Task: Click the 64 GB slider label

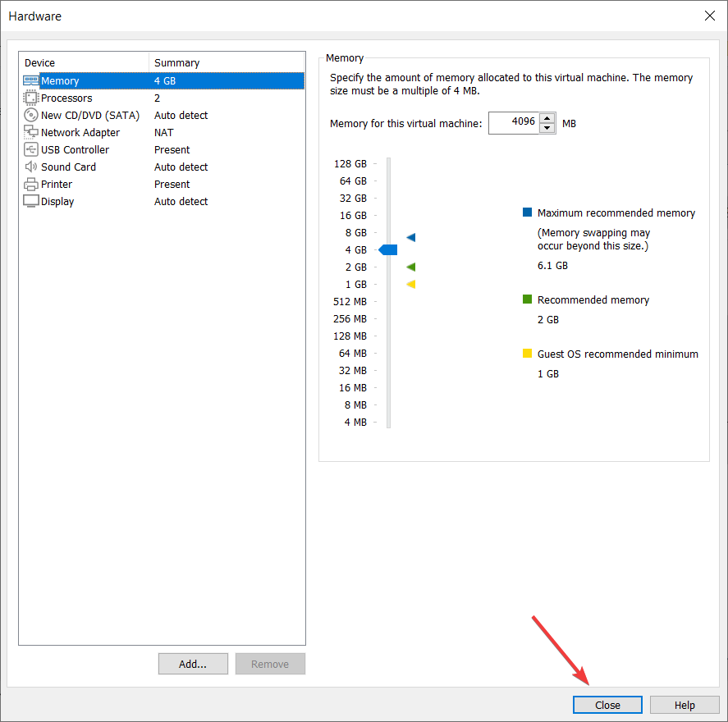Action: 353,181
